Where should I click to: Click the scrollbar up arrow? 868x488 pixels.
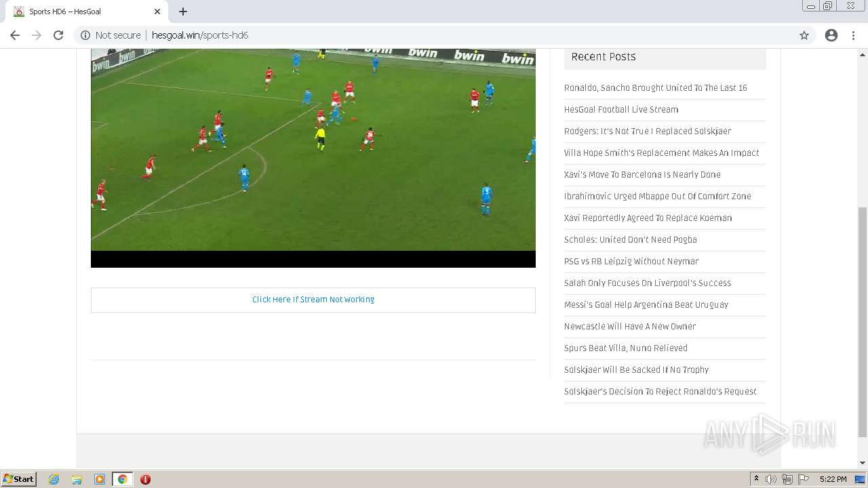coord(863,54)
